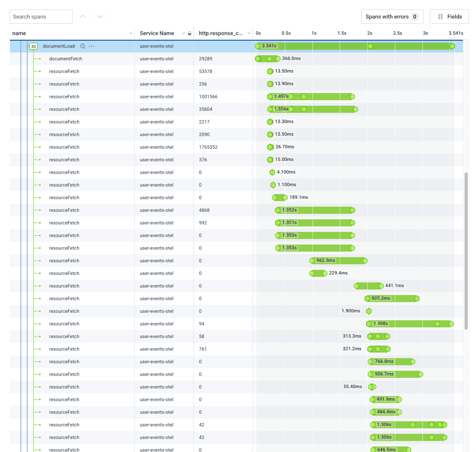Viewport: 476px width, 452px height.
Task: Collapse the documentLoad span with 33 children
Action: [33, 46]
